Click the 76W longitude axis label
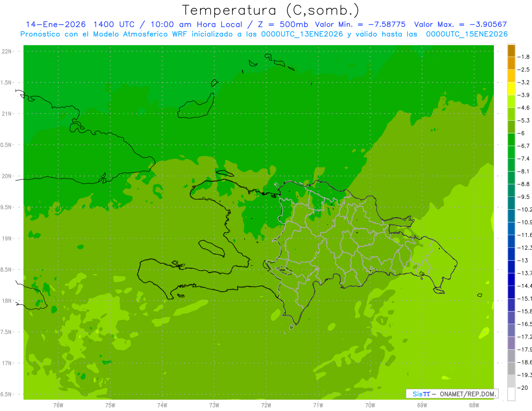Viewport: 532px width, 411px height. pyautogui.click(x=58, y=405)
